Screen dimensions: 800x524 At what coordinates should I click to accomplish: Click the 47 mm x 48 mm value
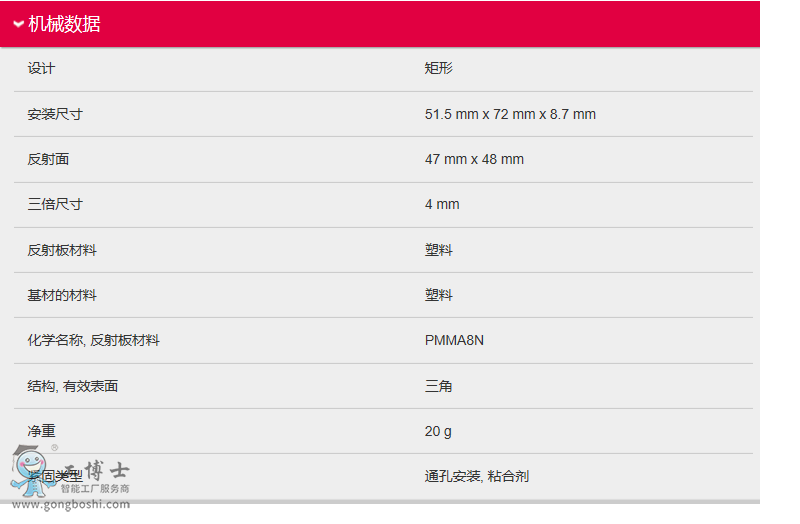(x=474, y=159)
